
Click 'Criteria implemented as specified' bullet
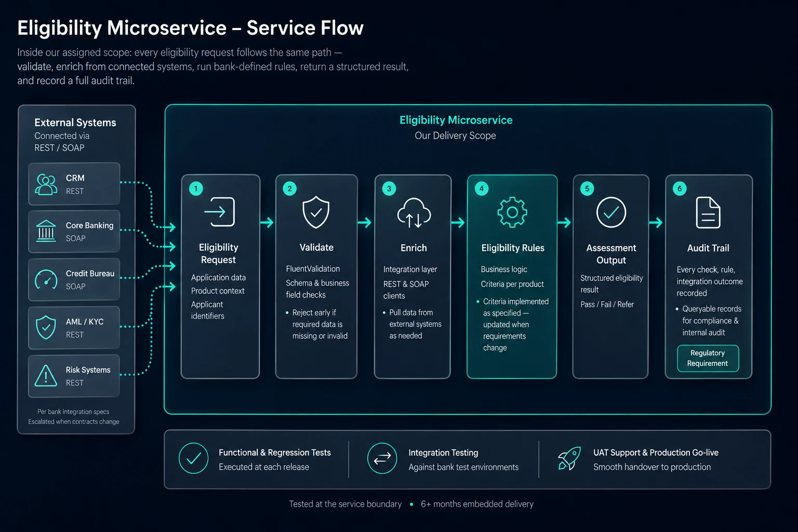coord(513,325)
